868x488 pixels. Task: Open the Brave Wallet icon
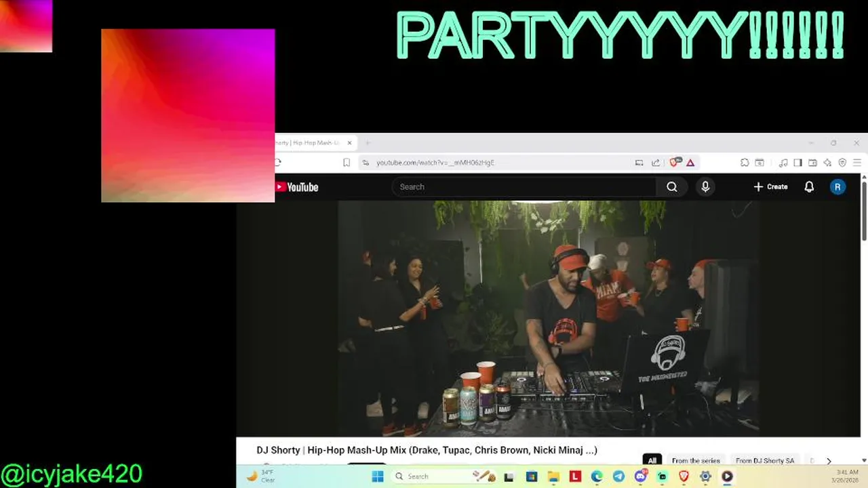click(812, 163)
